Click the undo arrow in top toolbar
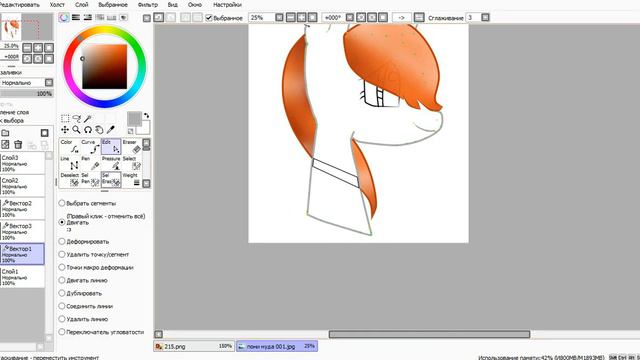 pos(159,18)
